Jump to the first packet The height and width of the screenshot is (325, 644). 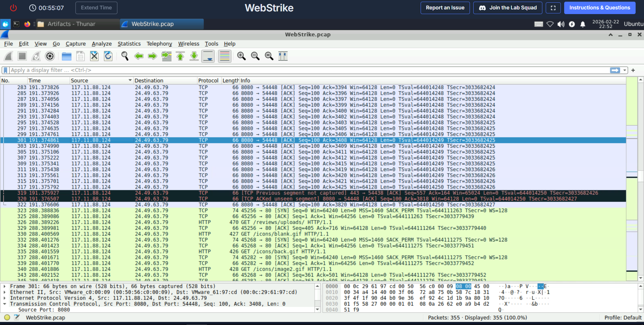tap(180, 56)
